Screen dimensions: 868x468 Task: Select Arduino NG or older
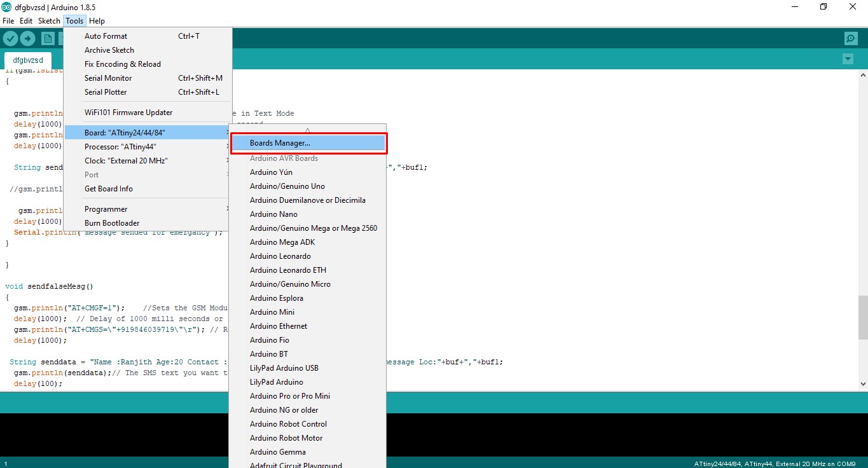click(x=308, y=410)
